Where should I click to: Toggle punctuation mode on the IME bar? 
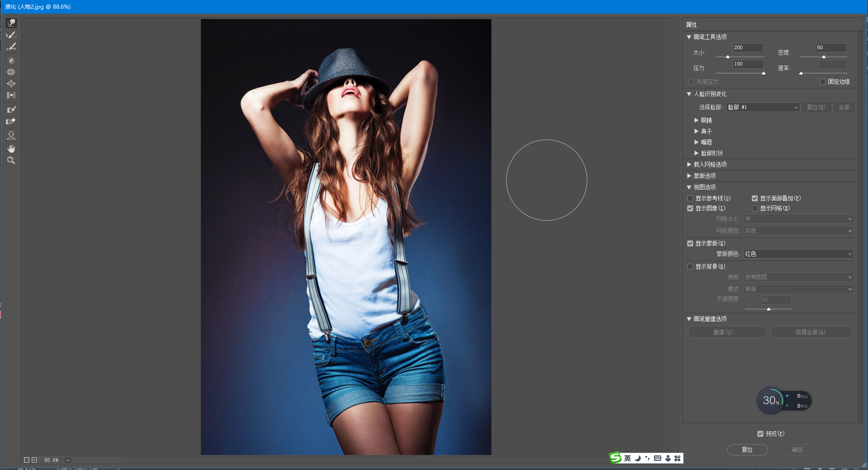[x=647, y=458]
